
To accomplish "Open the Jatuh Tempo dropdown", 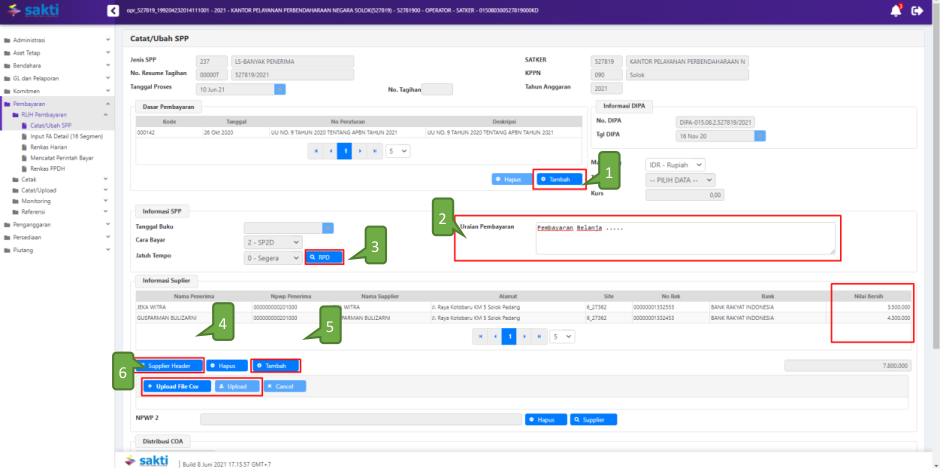I will point(272,257).
